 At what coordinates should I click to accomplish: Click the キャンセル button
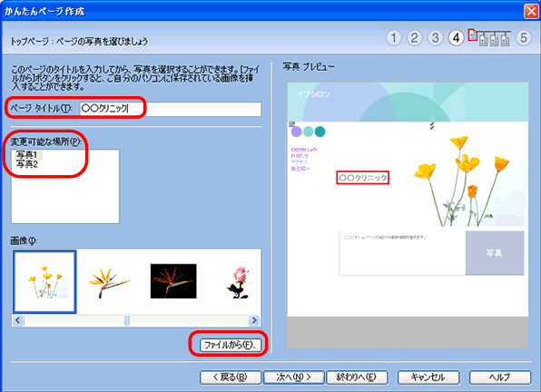[428, 377]
